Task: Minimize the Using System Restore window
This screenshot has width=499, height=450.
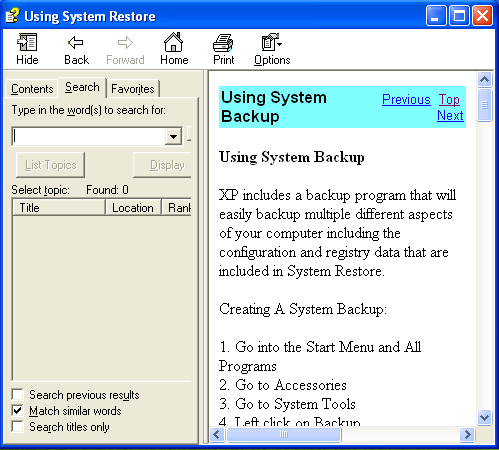Action: 436,16
